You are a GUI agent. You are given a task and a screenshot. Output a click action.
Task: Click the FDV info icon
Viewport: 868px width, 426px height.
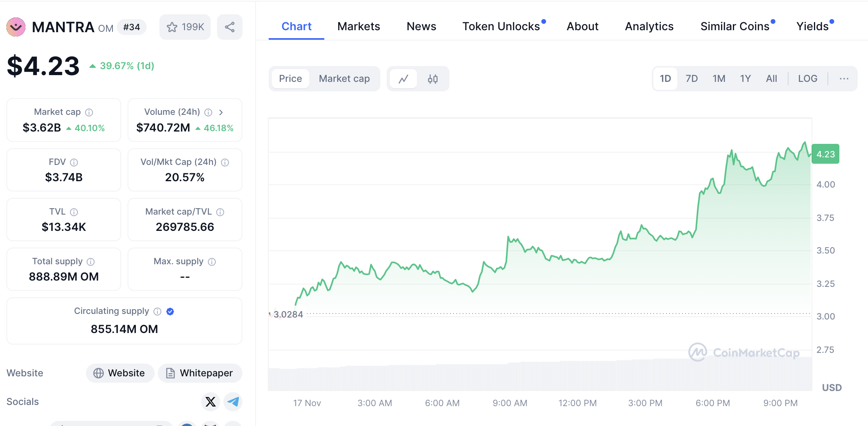tap(74, 162)
